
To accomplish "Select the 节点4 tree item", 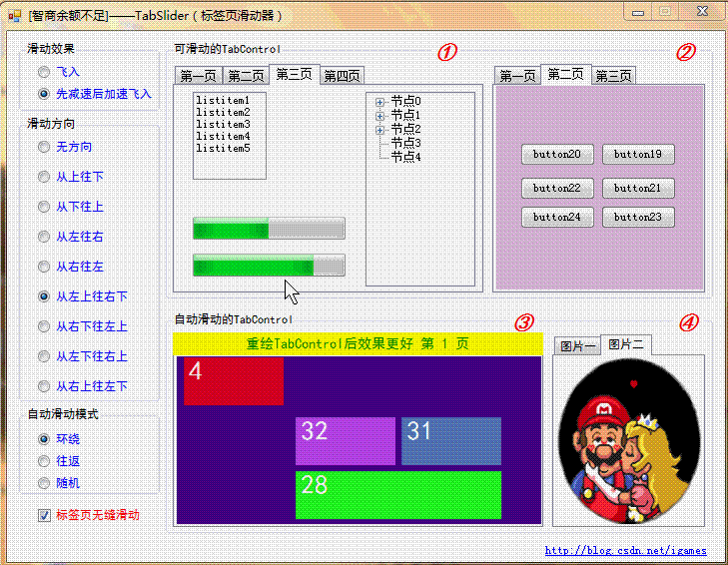I will click(405, 157).
